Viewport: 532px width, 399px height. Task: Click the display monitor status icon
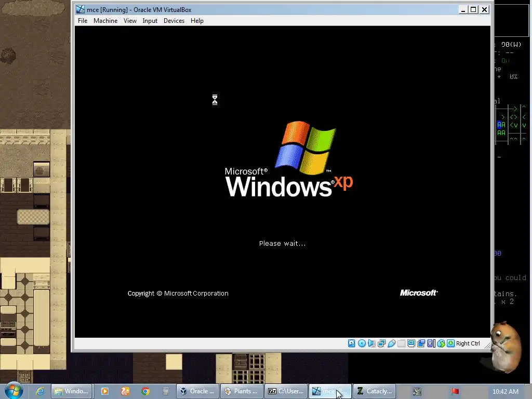point(411,343)
